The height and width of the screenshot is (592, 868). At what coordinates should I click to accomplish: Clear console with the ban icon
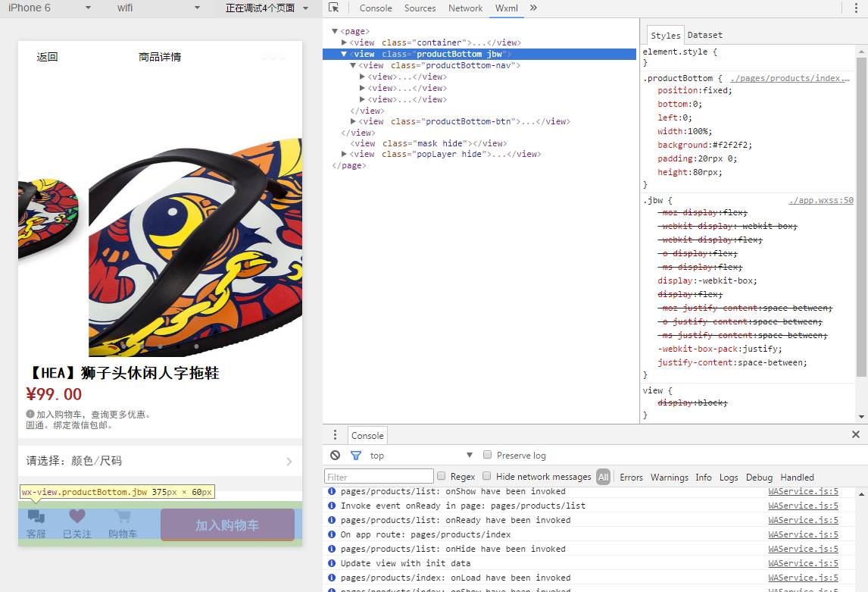(x=335, y=456)
